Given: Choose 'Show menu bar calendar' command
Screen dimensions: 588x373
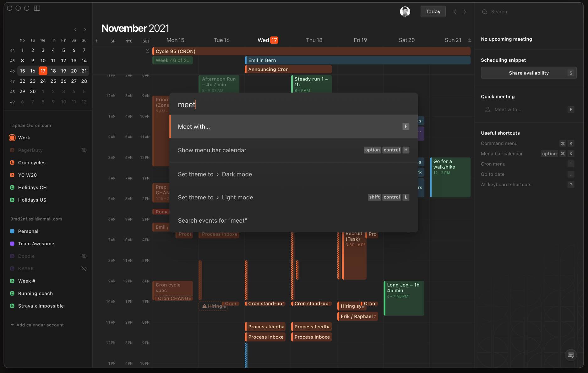Looking at the screenshot, I should coord(293,150).
